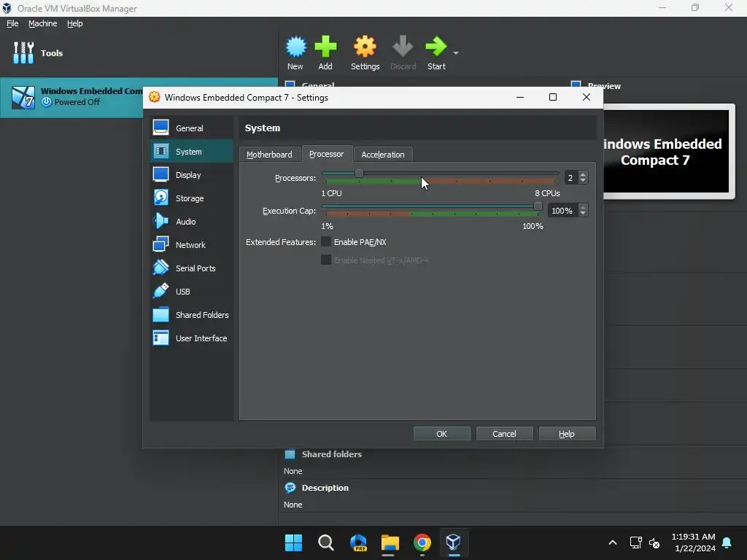Click OK to save settings

441,434
